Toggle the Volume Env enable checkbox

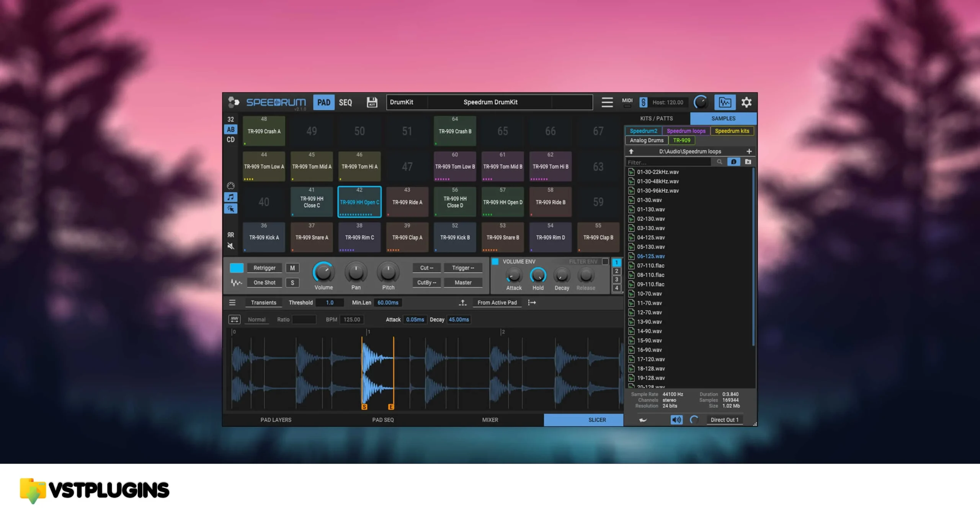(x=495, y=262)
